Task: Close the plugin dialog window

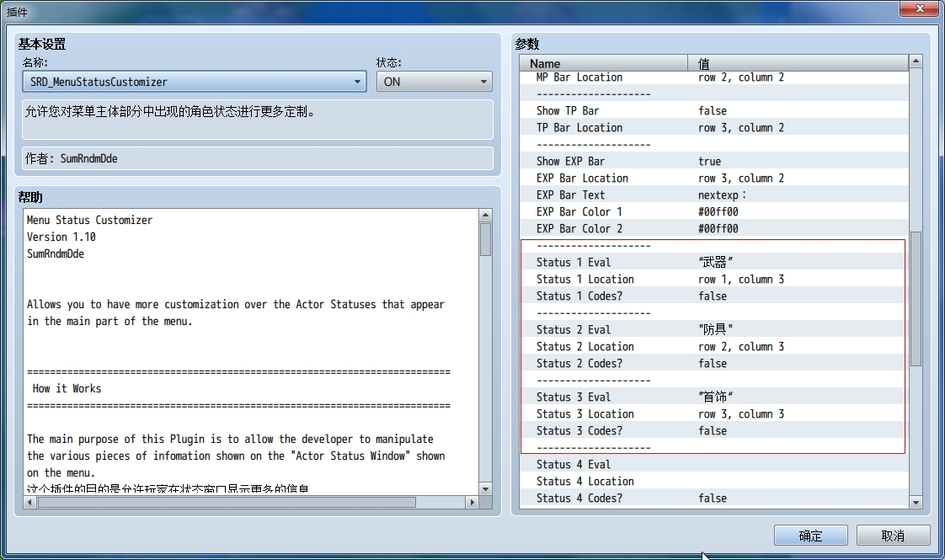Action: click(x=920, y=8)
